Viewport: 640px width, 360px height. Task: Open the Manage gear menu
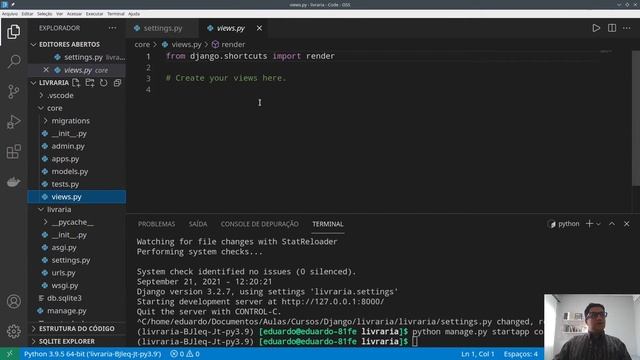(x=13, y=331)
